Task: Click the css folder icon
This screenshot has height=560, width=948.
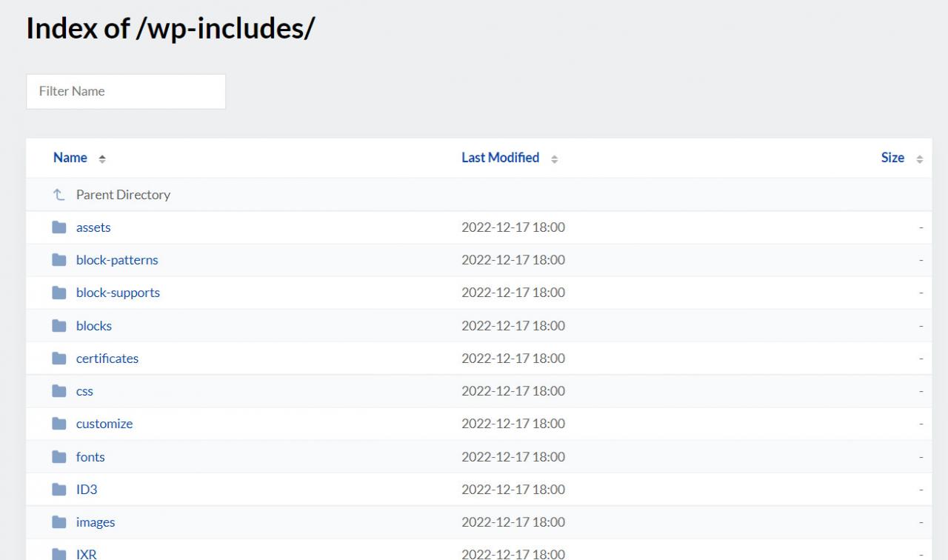Action: click(x=59, y=391)
